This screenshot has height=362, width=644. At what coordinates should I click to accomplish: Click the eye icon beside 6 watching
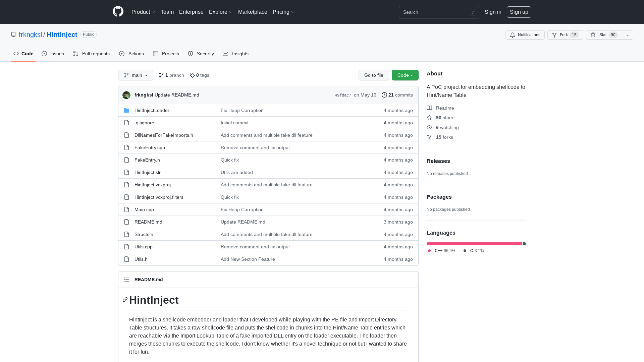(429, 127)
